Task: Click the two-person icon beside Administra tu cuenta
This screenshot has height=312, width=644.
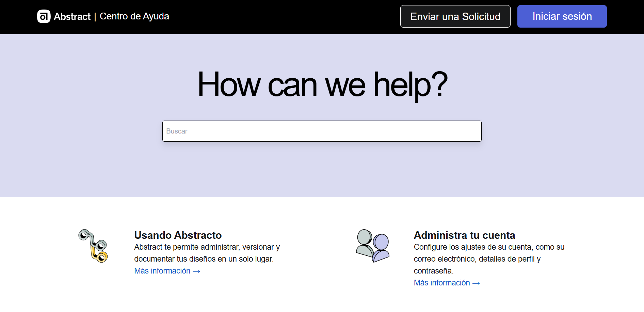Action: pos(372,246)
